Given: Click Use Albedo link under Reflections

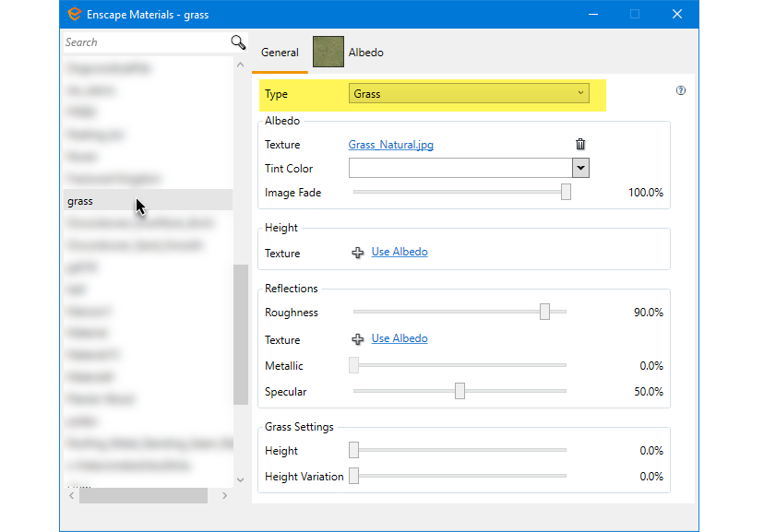Looking at the screenshot, I should pos(400,338).
